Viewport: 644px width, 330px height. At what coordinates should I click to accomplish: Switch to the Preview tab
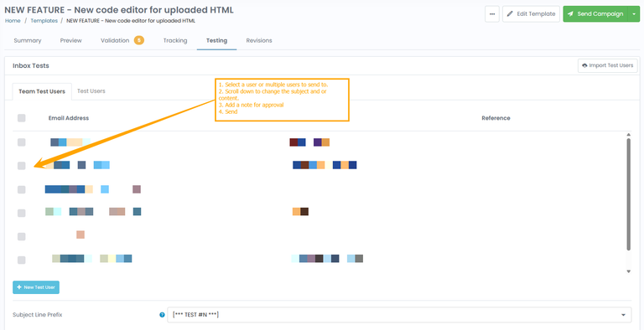pos(70,41)
